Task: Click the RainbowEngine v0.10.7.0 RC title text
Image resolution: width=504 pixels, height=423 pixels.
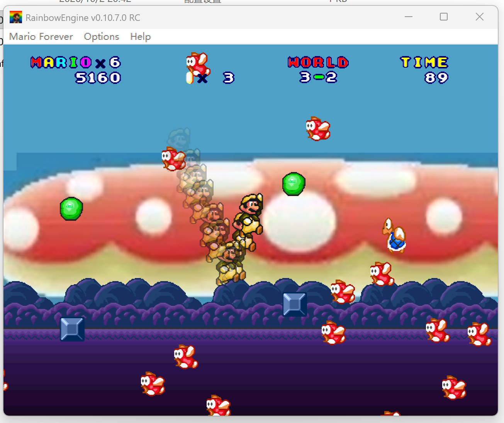Action: pos(83,18)
